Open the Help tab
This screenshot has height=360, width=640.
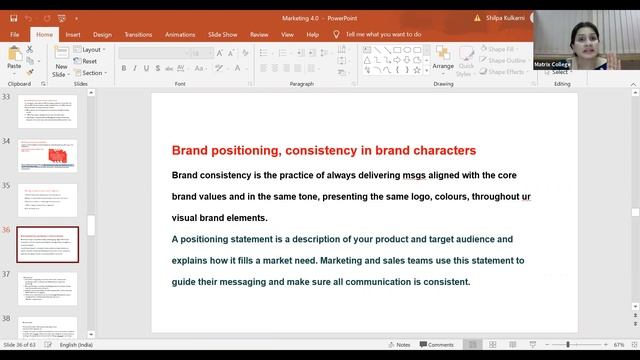coord(313,35)
